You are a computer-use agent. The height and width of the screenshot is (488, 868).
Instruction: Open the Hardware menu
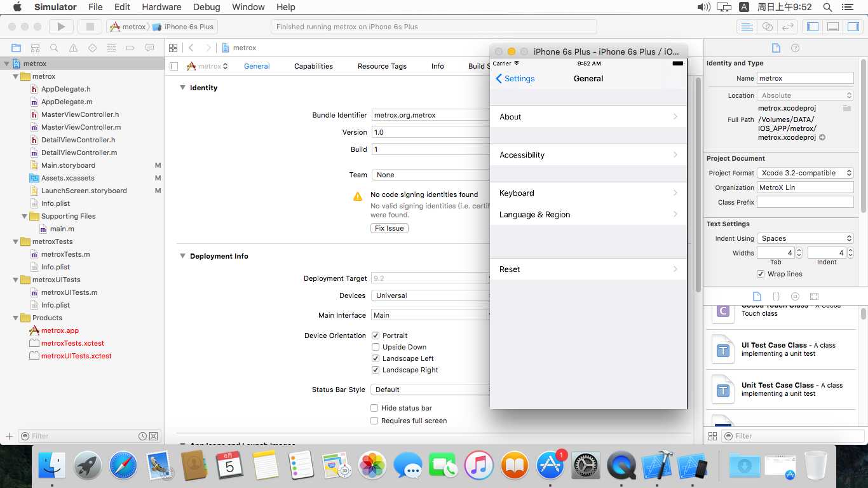click(161, 7)
